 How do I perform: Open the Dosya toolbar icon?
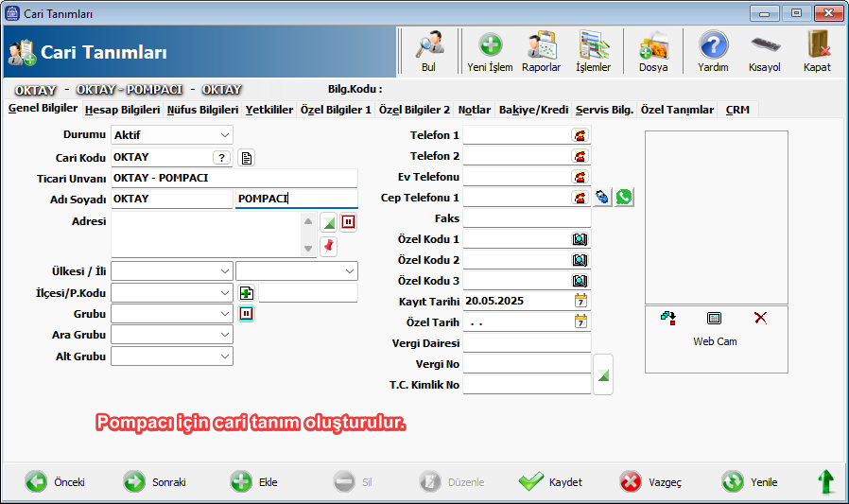[653, 51]
